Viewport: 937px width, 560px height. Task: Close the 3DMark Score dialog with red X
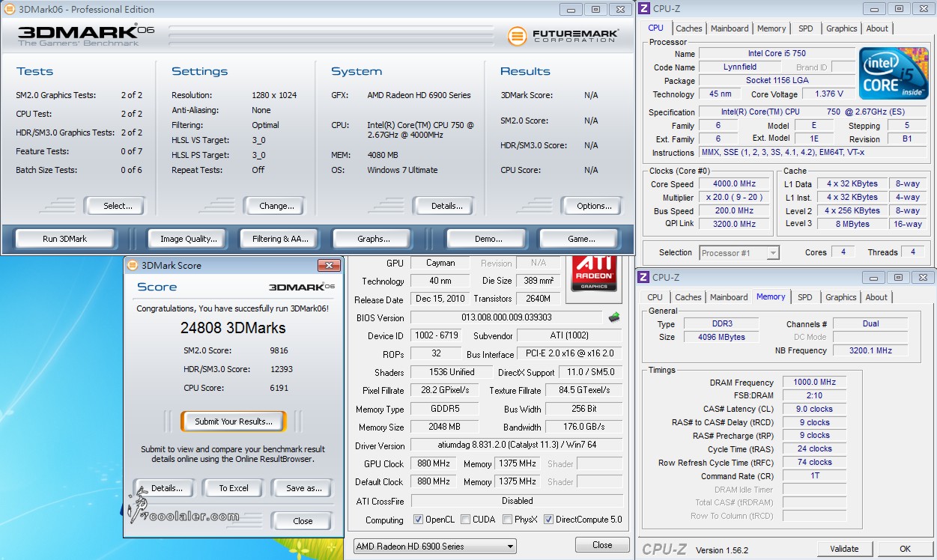coord(329,265)
